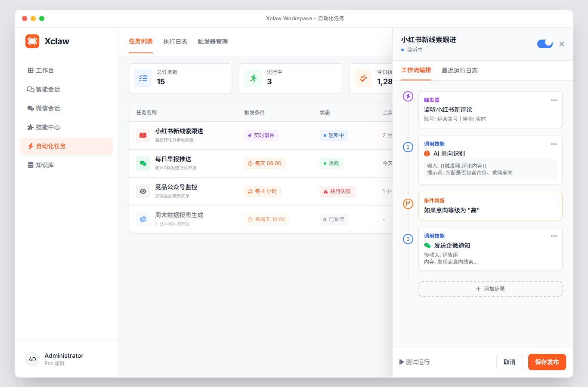588x387 pixels.
Task: Switch to the 执行日志 tab
Action: [175, 42]
